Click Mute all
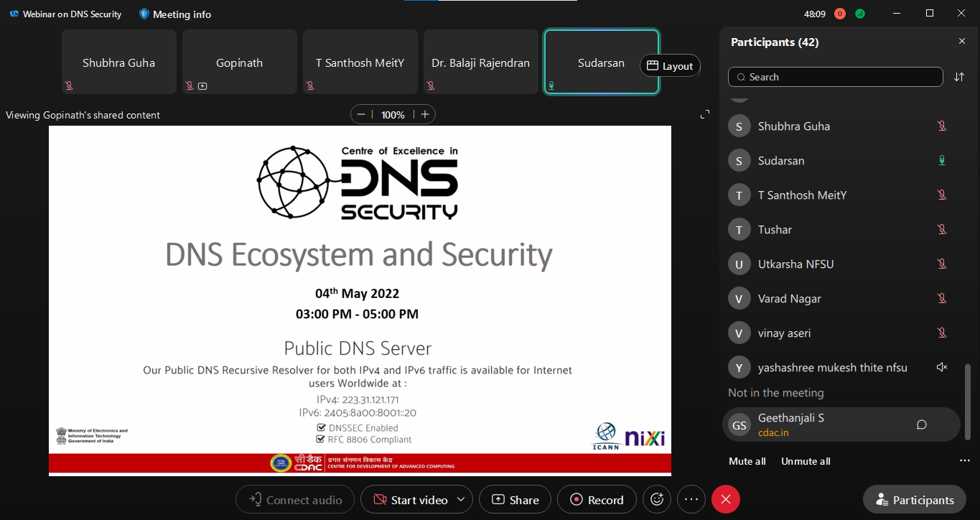 (x=747, y=461)
